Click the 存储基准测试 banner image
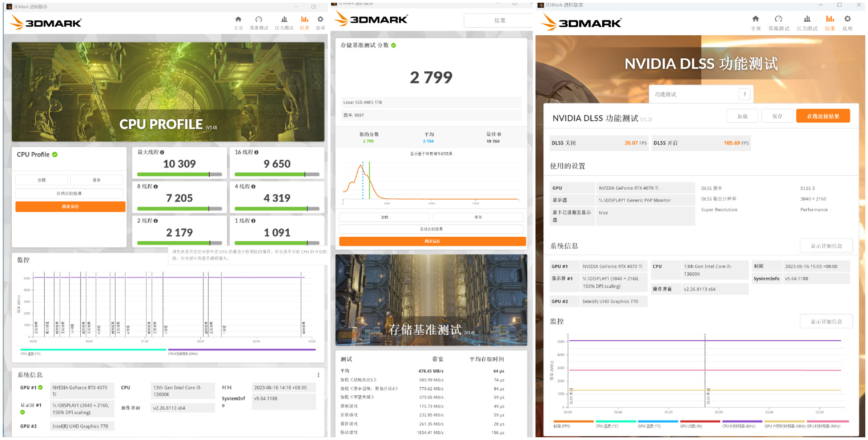 (431, 300)
